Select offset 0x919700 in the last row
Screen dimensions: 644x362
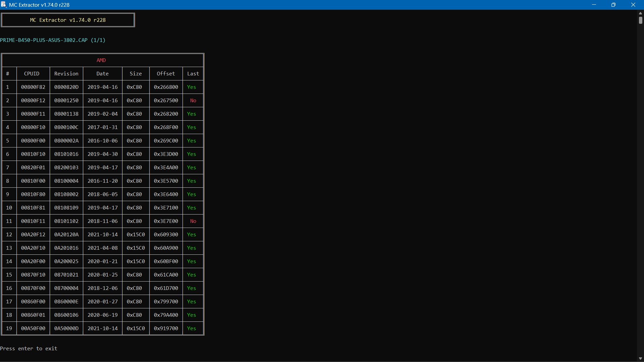click(166, 328)
